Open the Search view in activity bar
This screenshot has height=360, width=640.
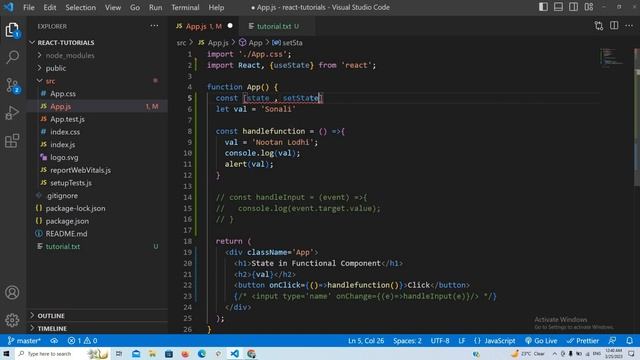click(12, 57)
